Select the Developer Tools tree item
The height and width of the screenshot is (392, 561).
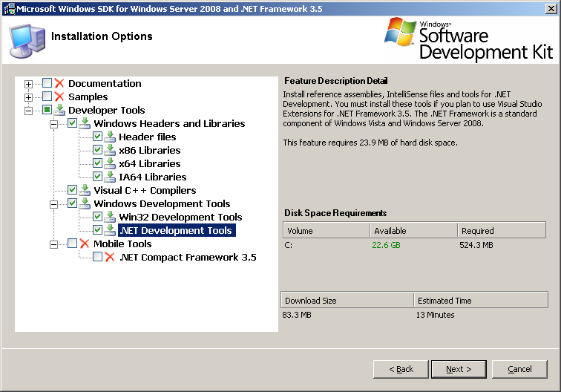click(x=107, y=110)
